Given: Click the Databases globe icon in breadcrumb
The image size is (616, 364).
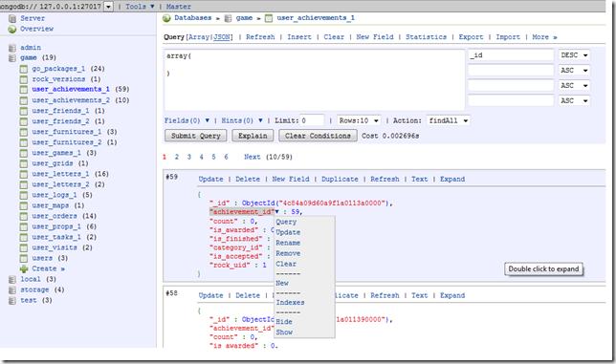Looking at the screenshot, I should [x=166, y=18].
